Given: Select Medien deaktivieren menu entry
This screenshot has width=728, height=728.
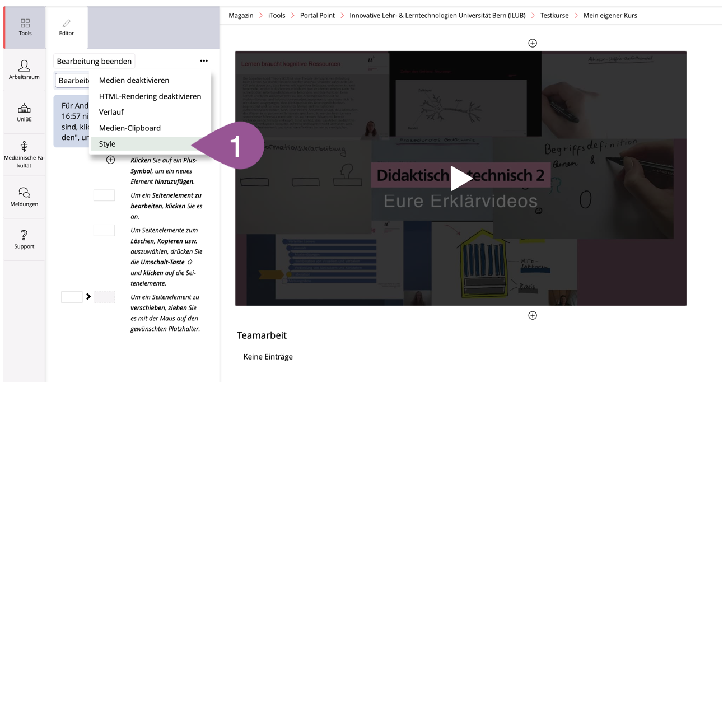Looking at the screenshot, I should click(134, 81).
